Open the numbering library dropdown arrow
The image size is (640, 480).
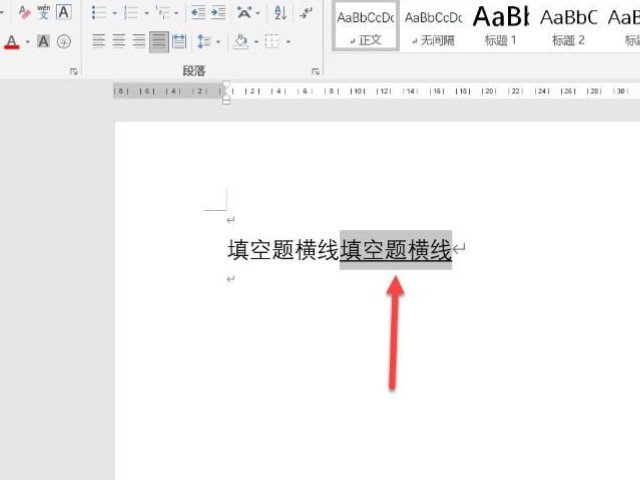click(x=147, y=13)
